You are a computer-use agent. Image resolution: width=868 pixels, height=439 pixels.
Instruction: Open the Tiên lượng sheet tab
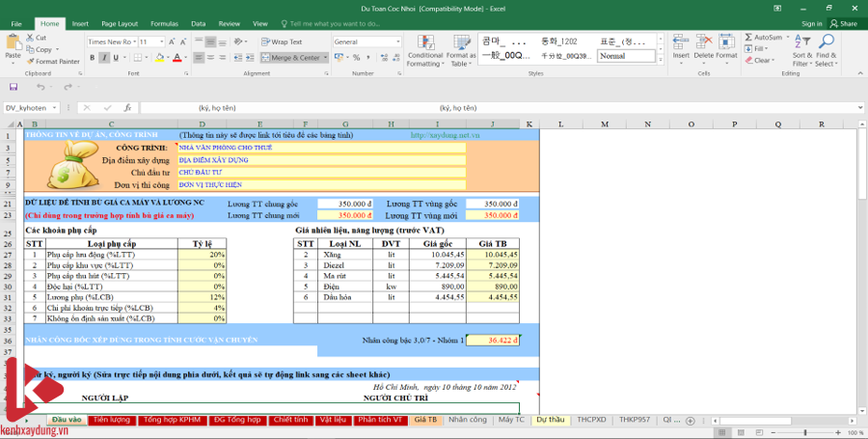111,421
